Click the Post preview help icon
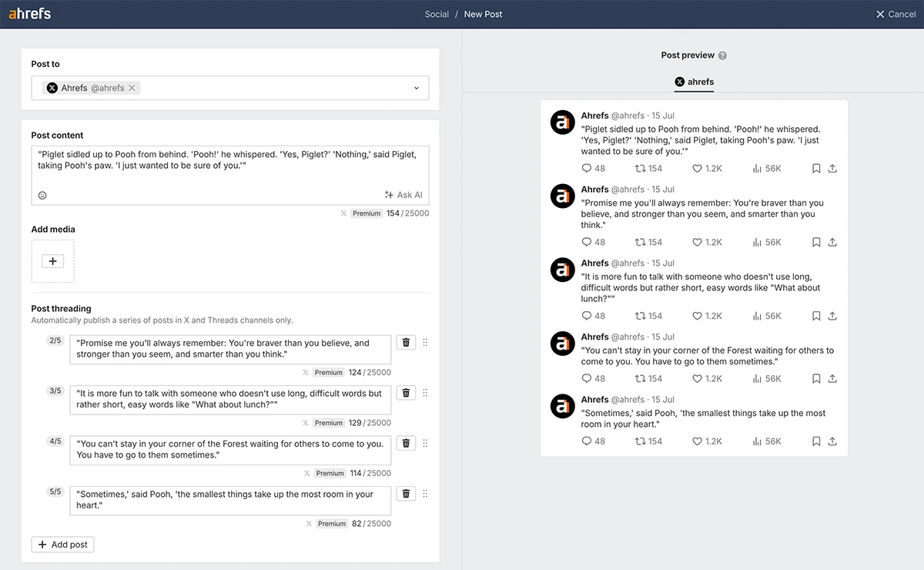924x570 pixels. click(722, 55)
